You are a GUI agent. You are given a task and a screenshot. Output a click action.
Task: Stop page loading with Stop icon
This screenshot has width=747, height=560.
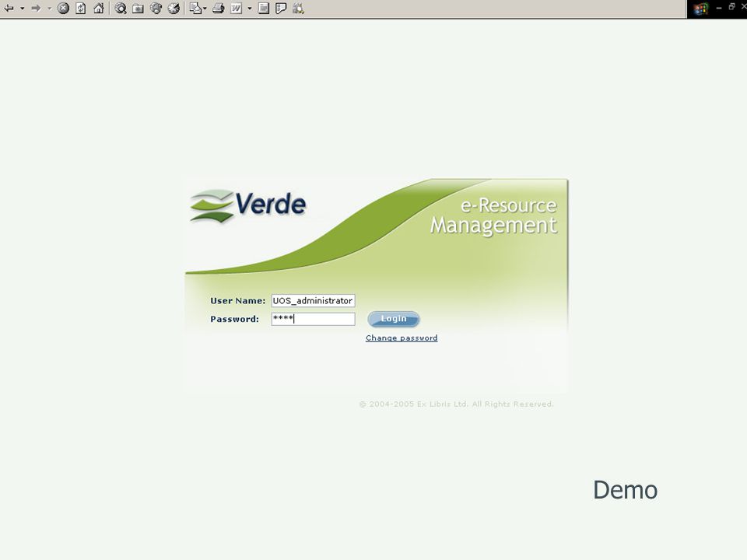[63, 8]
